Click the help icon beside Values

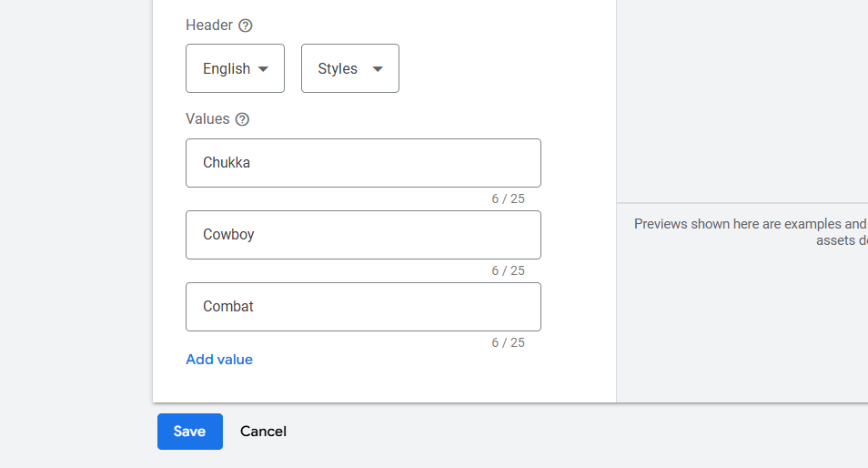coord(242,119)
